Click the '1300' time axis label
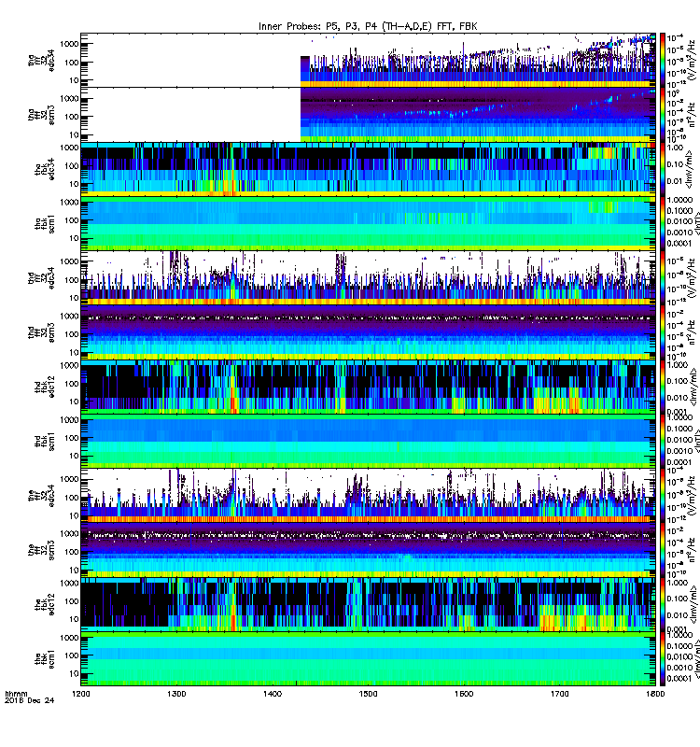Viewport: 700px width, 747px height. tap(176, 694)
